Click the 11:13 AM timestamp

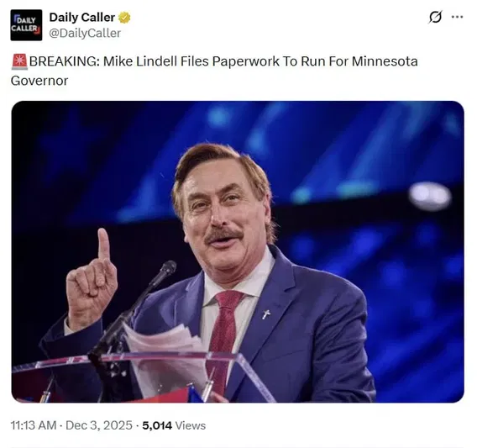[x=34, y=425]
